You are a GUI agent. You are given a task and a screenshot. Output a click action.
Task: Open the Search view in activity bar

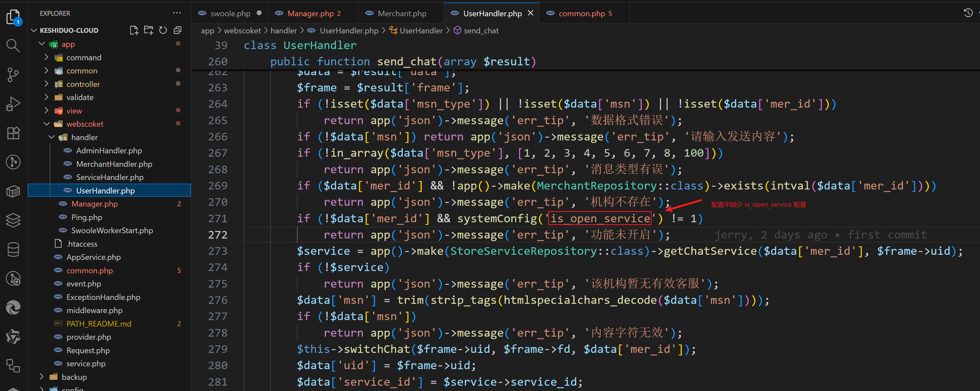(13, 46)
